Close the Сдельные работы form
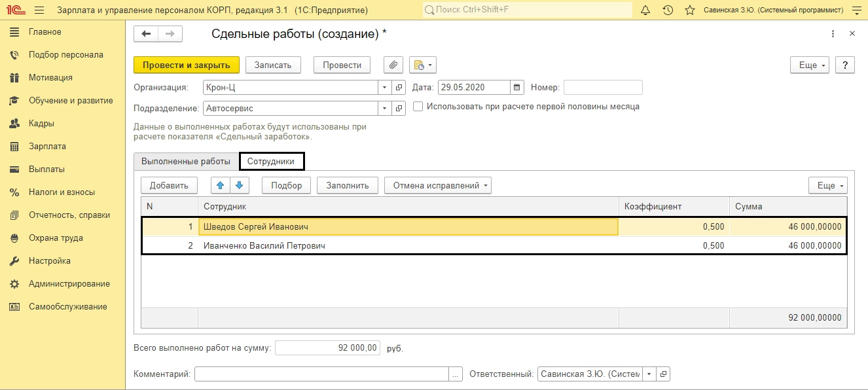 pyautogui.click(x=852, y=34)
